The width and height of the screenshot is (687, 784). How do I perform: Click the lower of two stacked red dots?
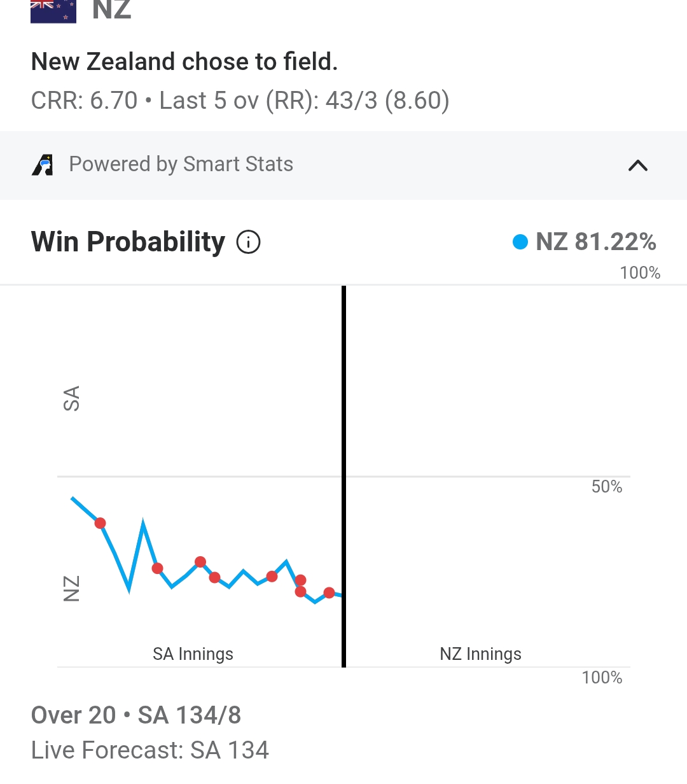point(301,592)
